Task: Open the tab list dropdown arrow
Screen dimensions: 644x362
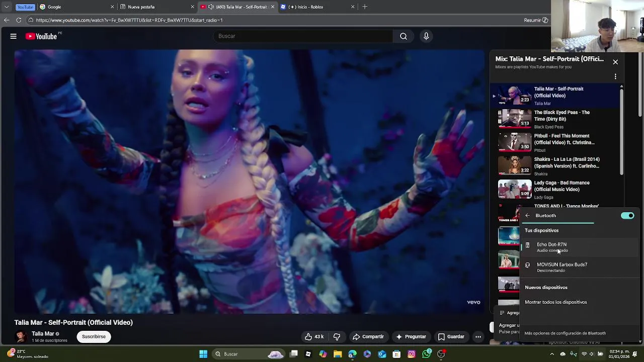Action: (x=7, y=7)
